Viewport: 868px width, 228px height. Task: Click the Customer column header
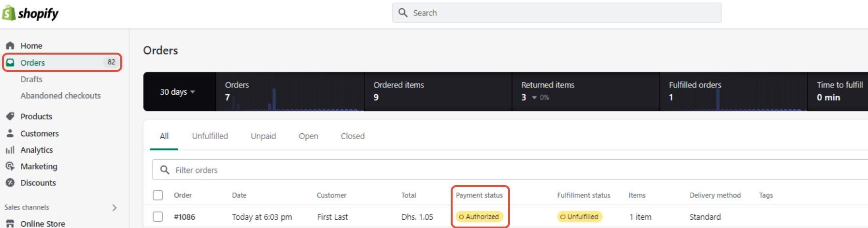(x=331, y=195)
